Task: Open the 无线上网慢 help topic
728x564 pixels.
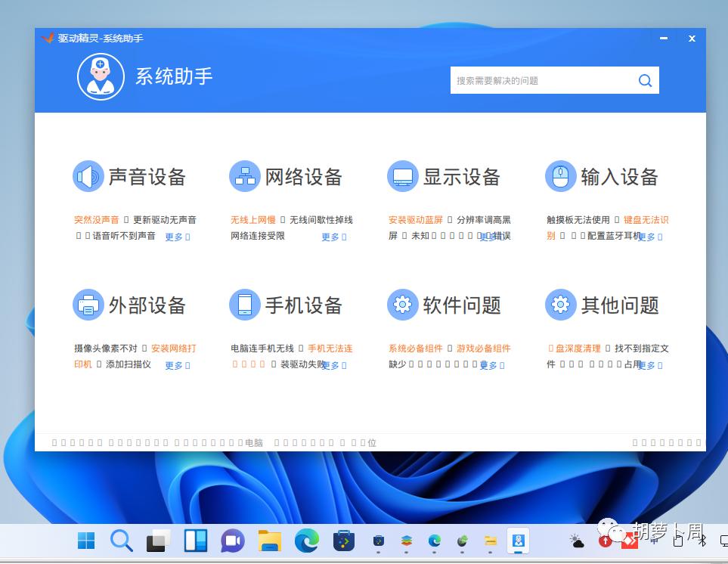Action: pos(252,219)
